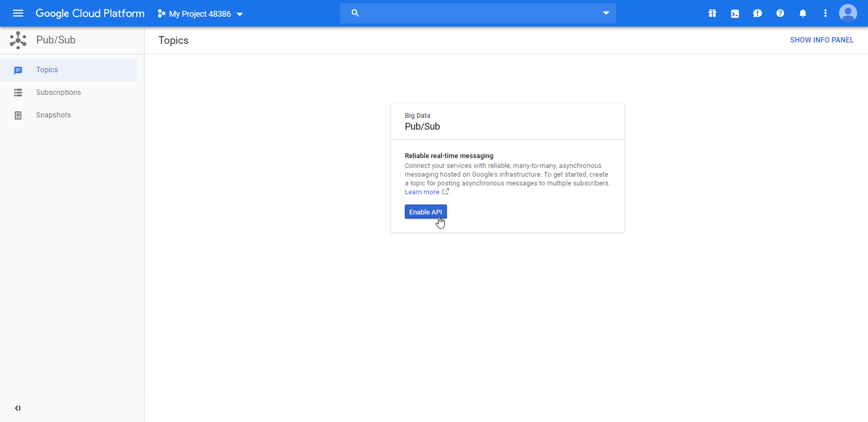The width and height of the screenshot is (868, 422).
Task: Open the My Project 48386 project selector
Action: tap(200, 14)
